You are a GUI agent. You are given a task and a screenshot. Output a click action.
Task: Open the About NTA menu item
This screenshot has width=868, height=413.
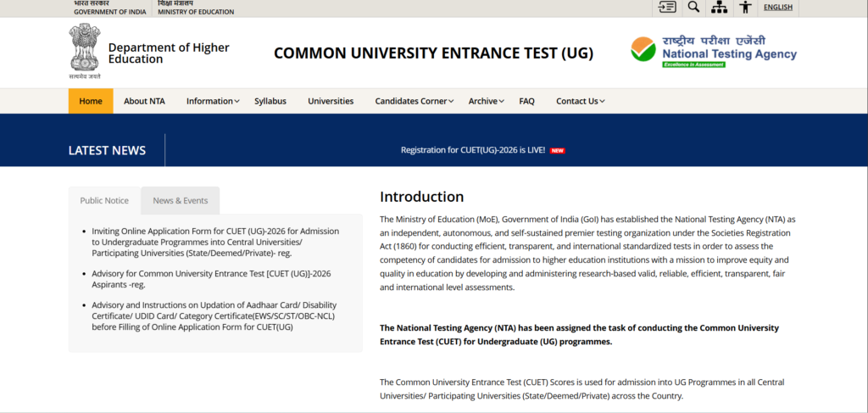click(x=144, y=101)
